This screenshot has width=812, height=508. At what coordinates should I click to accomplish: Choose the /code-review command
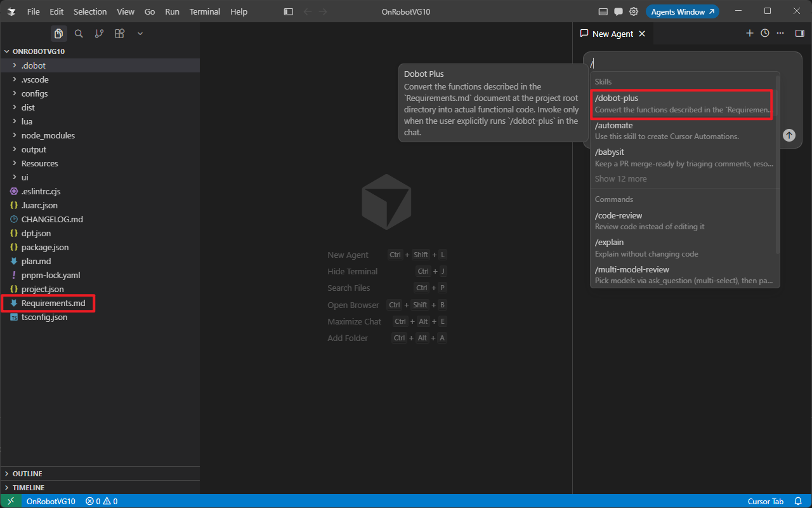click(683, 220)
